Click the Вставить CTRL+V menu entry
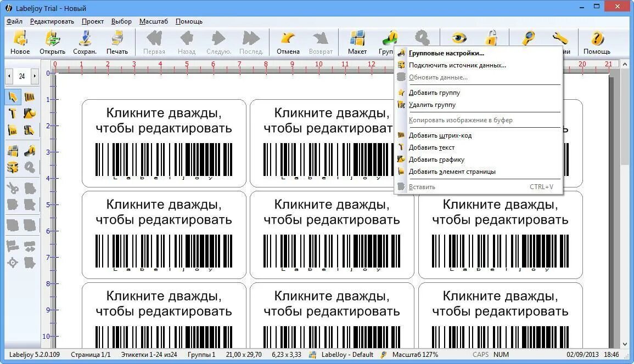This screenshot has width=634, height=364. click(479, 187)
